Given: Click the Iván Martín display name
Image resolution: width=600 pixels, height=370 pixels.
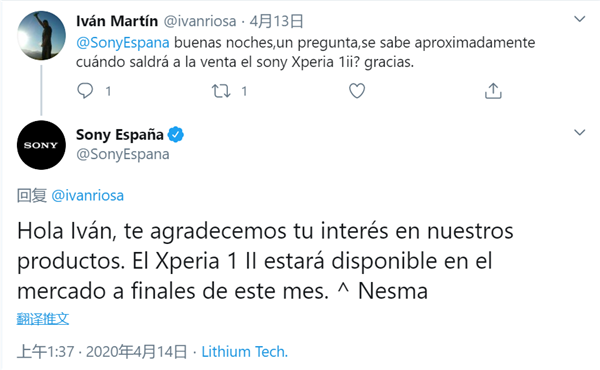Looking at the screenshot, I should click(x=117, y=21).
